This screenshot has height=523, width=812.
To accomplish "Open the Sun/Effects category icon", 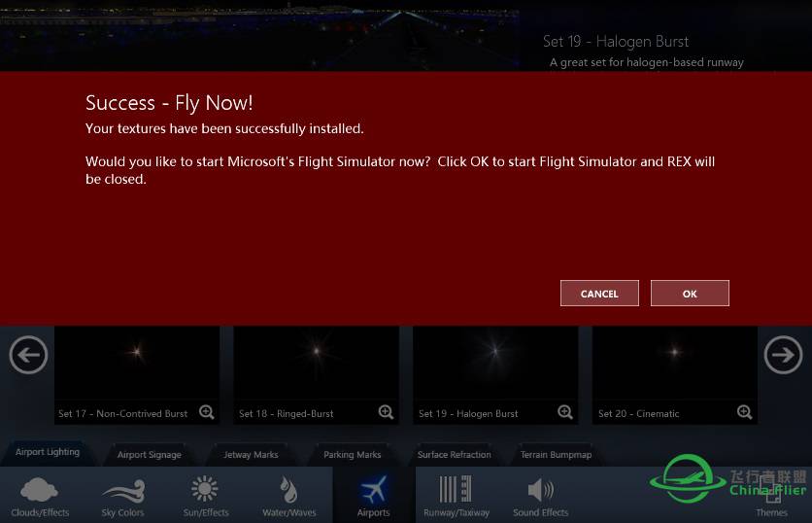I will point(205,489).
